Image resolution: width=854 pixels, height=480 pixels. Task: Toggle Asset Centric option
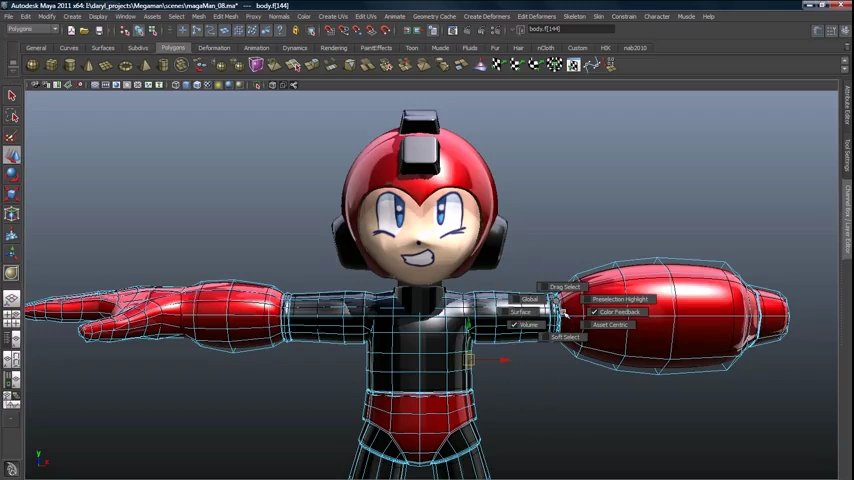coord(608,325)
